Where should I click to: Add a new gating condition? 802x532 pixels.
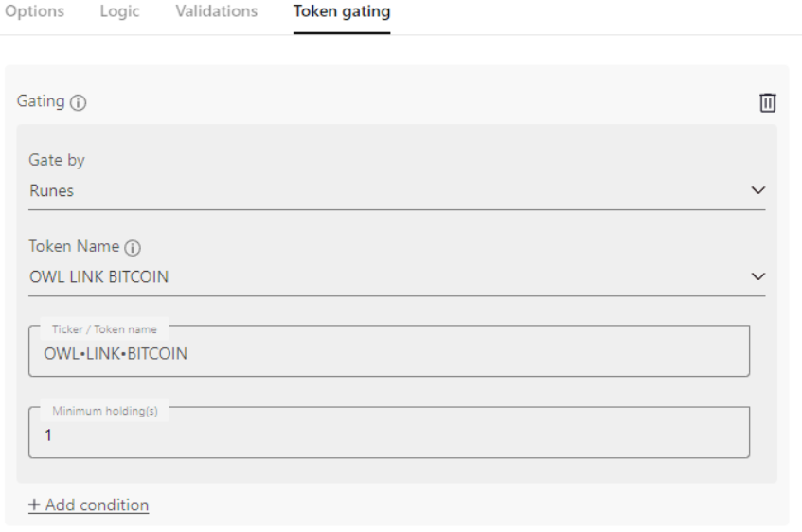pyautogui.click(x=88, y=505)
